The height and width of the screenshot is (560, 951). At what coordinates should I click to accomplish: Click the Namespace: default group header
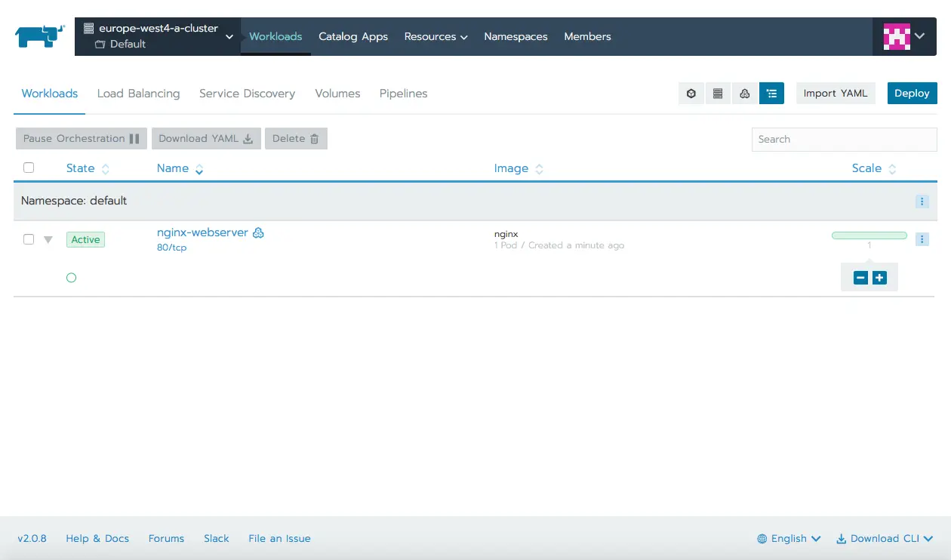[74, 201]
